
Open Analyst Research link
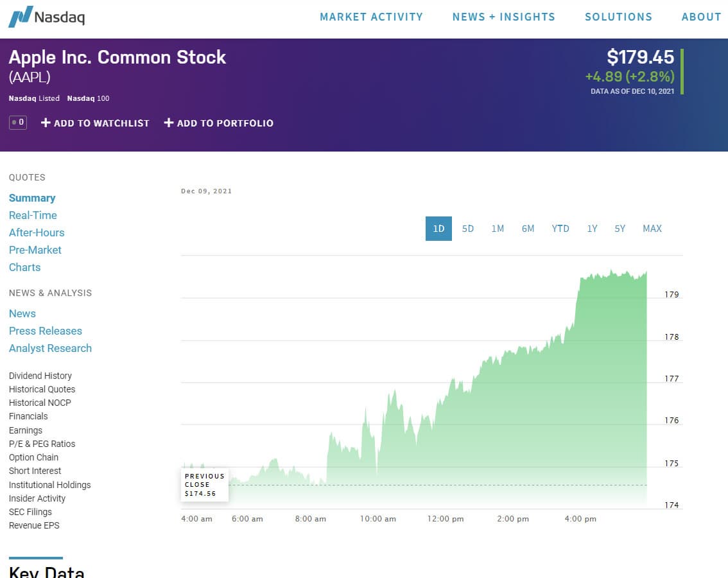50,348
